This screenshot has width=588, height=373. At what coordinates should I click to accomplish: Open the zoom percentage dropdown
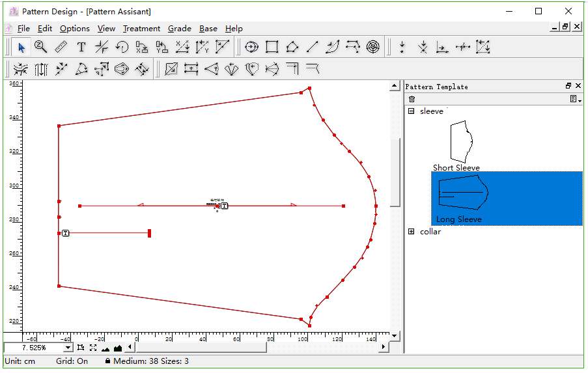point(68,348)
